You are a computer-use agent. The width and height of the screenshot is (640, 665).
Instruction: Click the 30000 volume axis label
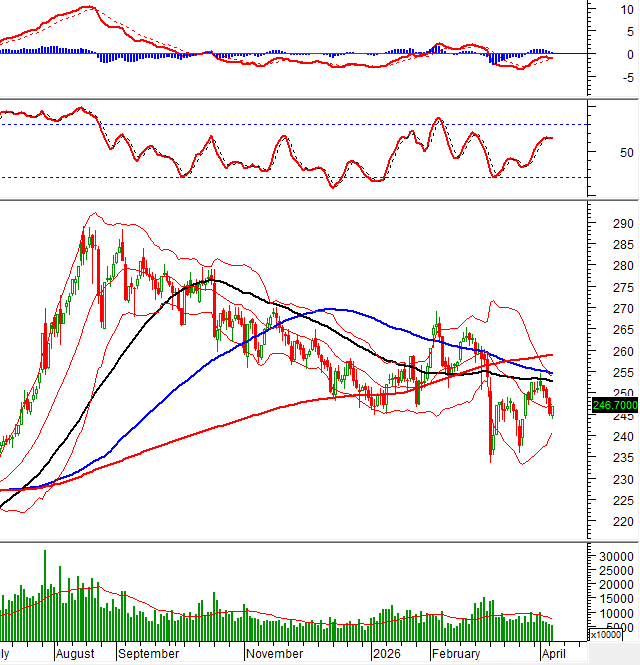615,556
